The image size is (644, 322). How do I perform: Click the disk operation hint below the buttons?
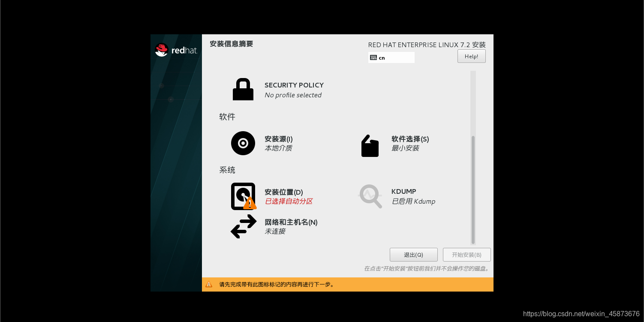[x=427, y=269]
